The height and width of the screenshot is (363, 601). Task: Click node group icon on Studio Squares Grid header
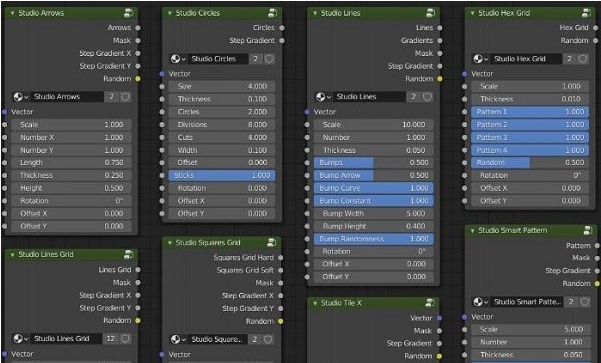(271, 242)
